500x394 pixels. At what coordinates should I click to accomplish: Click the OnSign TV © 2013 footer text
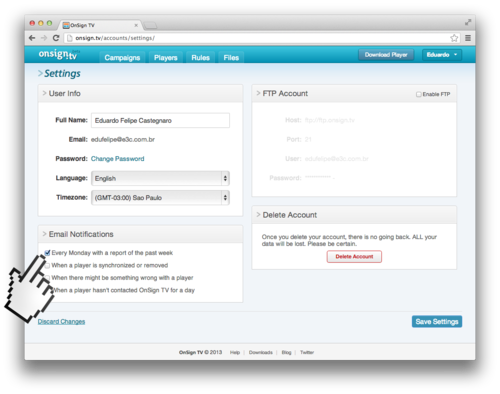200,352
